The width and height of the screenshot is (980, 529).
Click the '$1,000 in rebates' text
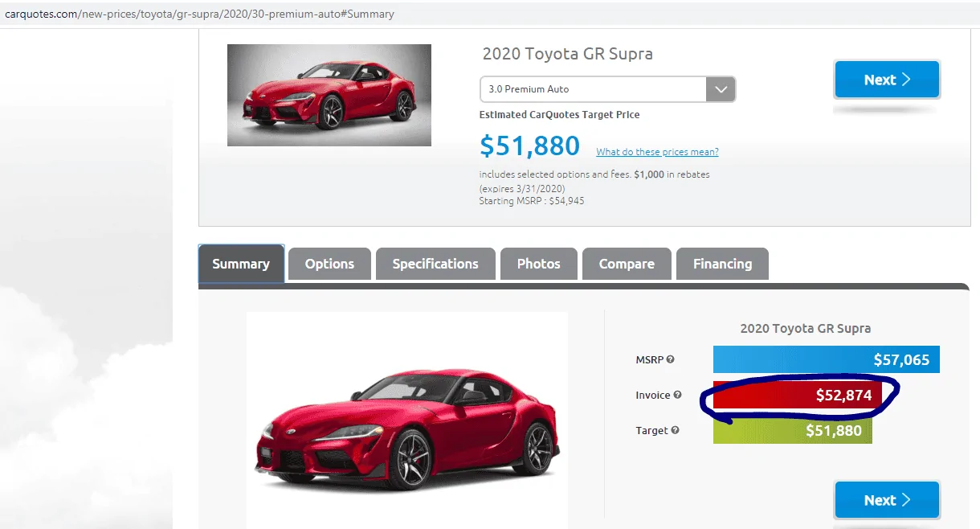pos(672,174)
